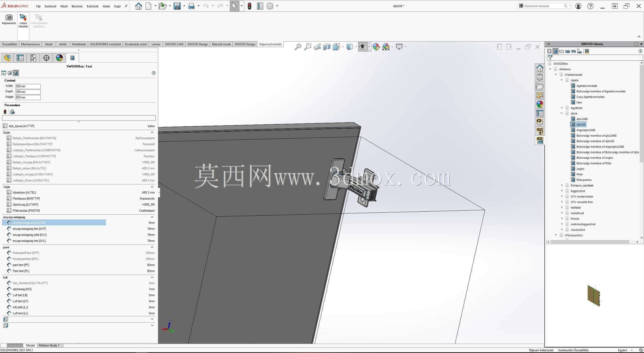Open the Beszúrás menu
The image size is (644, 353).
tap(77, 6)
